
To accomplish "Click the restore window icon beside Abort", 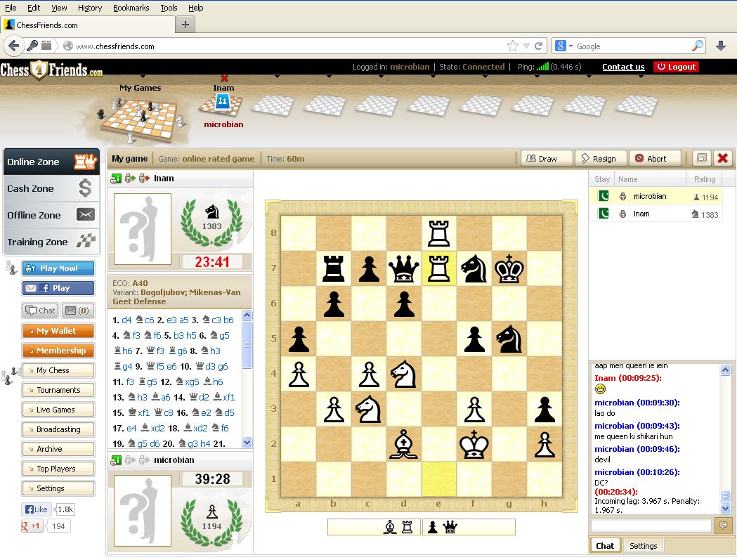I will pyautogui.click(x=701, y=158).
